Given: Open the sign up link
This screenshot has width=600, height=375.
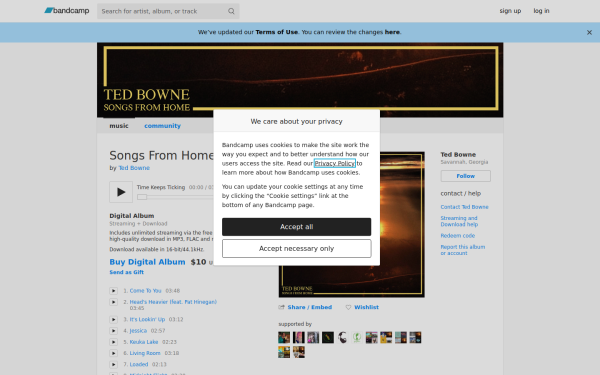Looking at the screenshot, I should point(510,11).
